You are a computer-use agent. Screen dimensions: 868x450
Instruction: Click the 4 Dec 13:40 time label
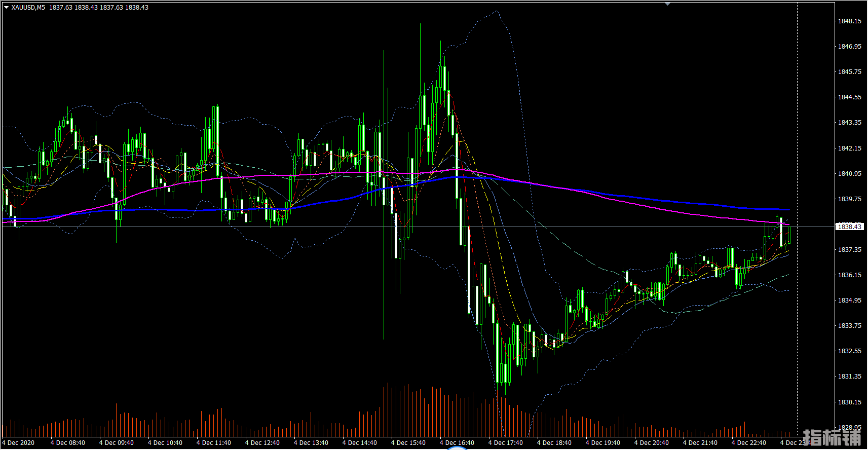tap(311, 442)
